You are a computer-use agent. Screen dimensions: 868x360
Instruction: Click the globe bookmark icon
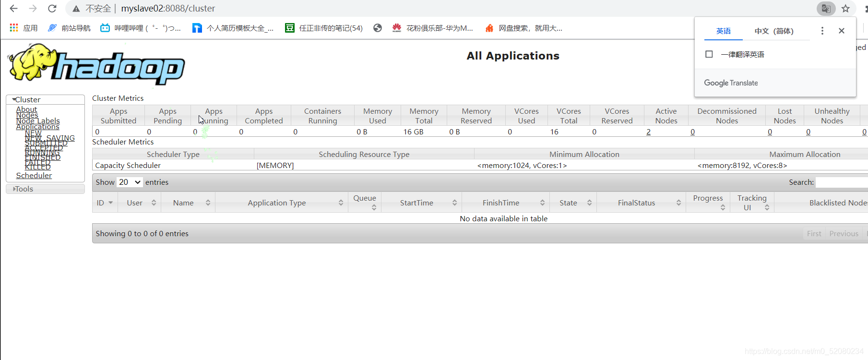378,28
